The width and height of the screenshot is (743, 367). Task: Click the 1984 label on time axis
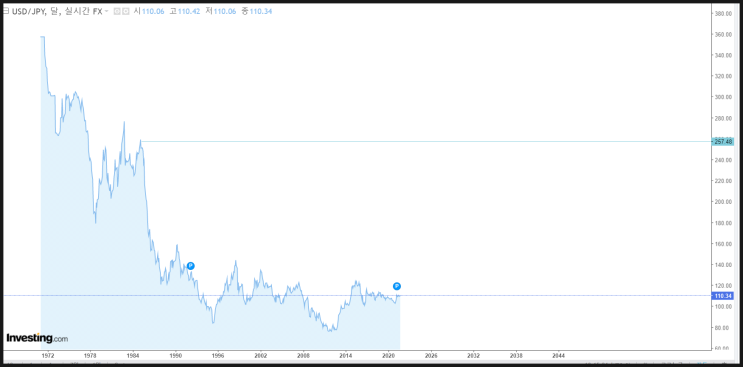pyautogui.click(x=133, y=355)
